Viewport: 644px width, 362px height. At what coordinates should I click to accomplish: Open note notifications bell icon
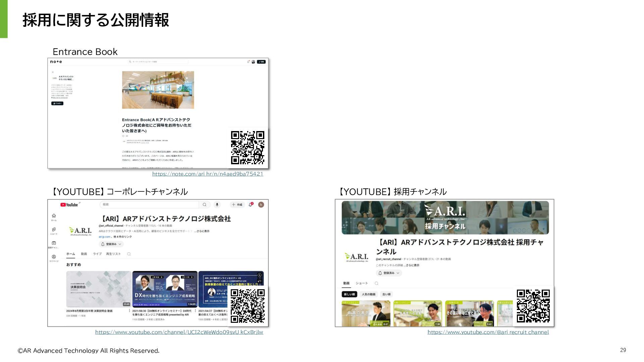pyautogui.click(x=248, y=62)
